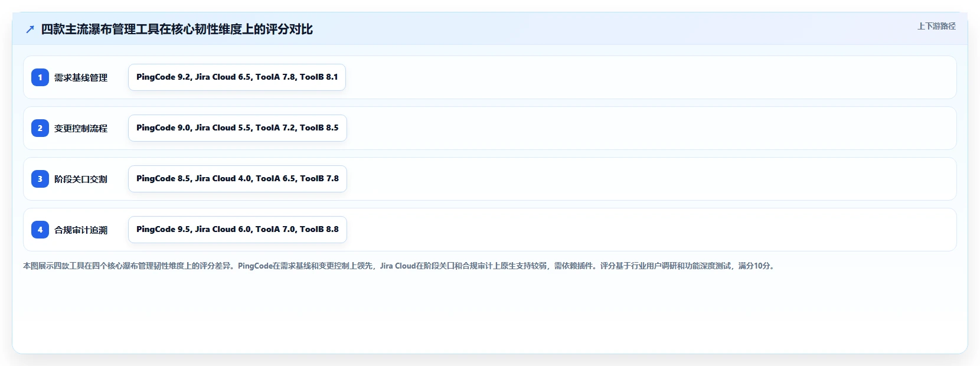This screenshot has width=980, height=366.
Task: Click the score box starting PingCode 8.5
Action: point(237,179)
